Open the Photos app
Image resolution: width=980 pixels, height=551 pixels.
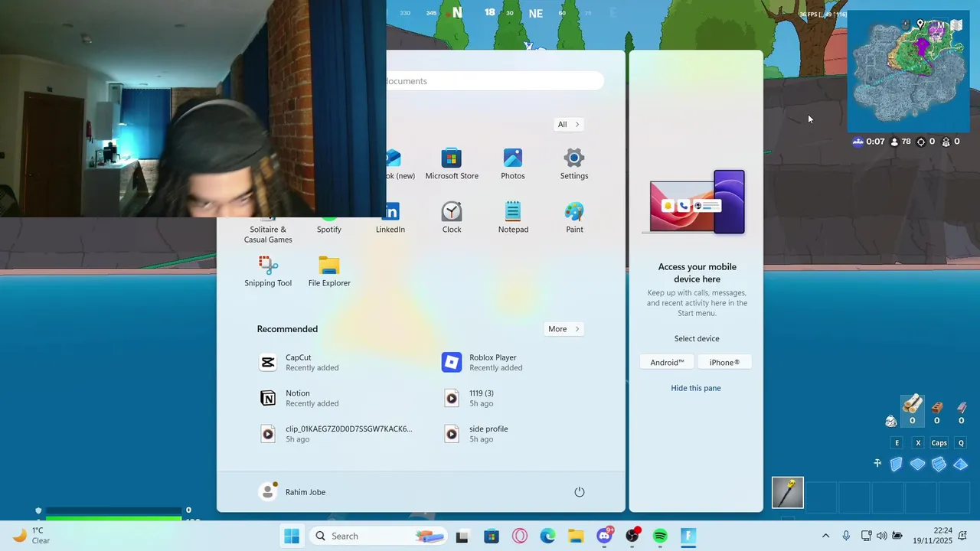[513, 165]
